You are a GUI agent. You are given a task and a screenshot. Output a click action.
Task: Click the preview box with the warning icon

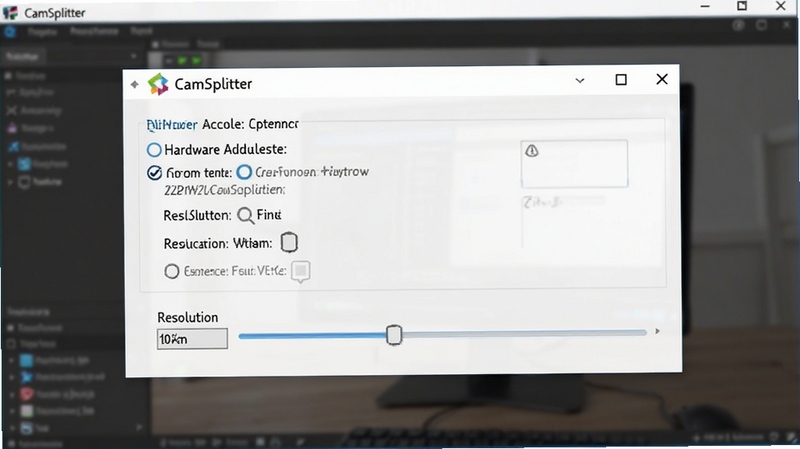[574, 164]
